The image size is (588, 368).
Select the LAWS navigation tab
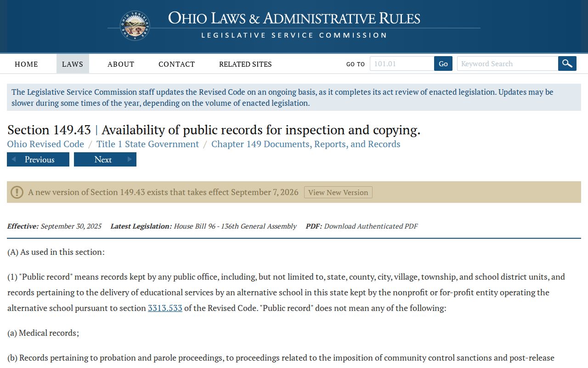click(73, 64)
